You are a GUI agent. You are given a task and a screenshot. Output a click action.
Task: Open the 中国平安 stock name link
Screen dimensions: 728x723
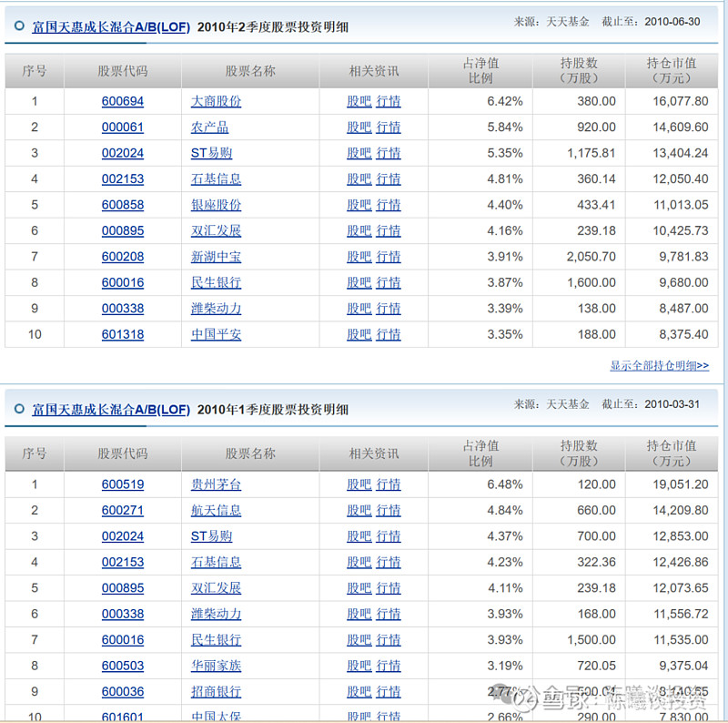[216, 334]
